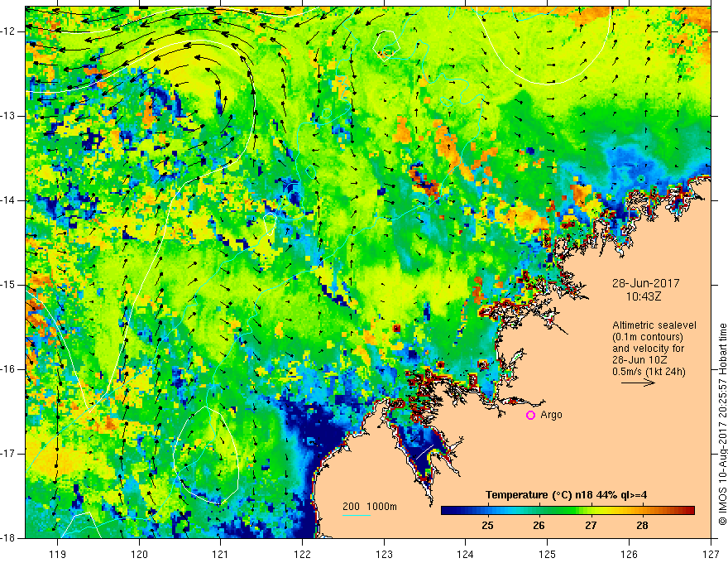This screenshot has height=563, width=728.
Task: Click longitude axis label '120'
Action: (139, 554)
